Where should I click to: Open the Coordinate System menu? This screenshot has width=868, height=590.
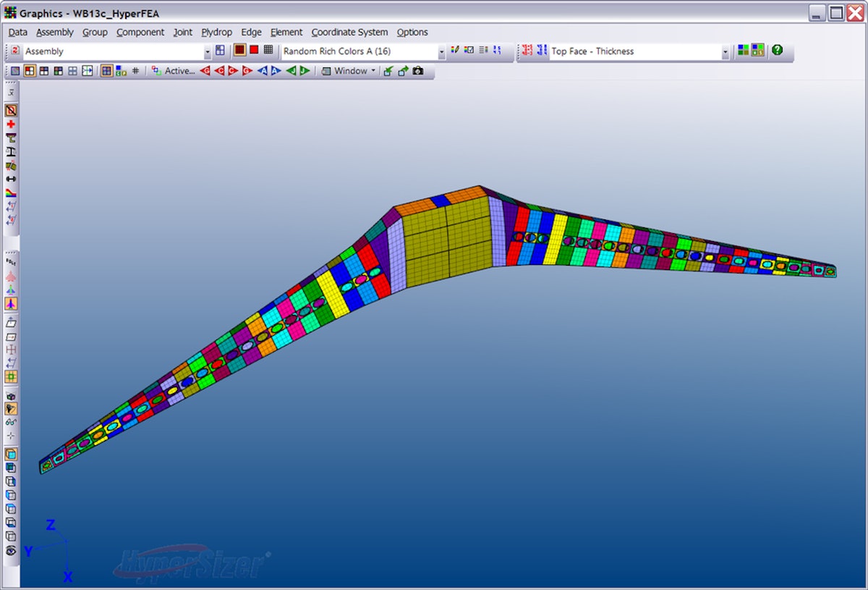click(x=349, y=32)
